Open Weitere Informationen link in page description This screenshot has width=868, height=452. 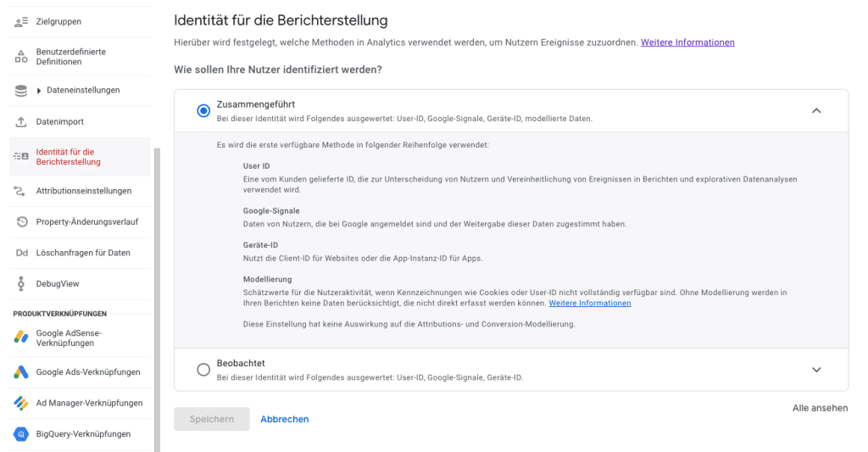tap(687, 42)
